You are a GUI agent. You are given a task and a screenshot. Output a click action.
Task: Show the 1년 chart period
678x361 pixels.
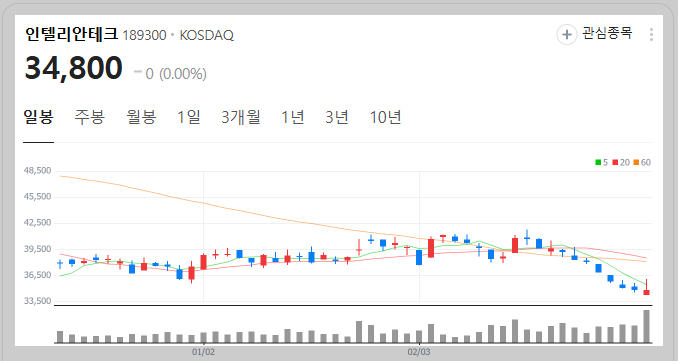293,117
